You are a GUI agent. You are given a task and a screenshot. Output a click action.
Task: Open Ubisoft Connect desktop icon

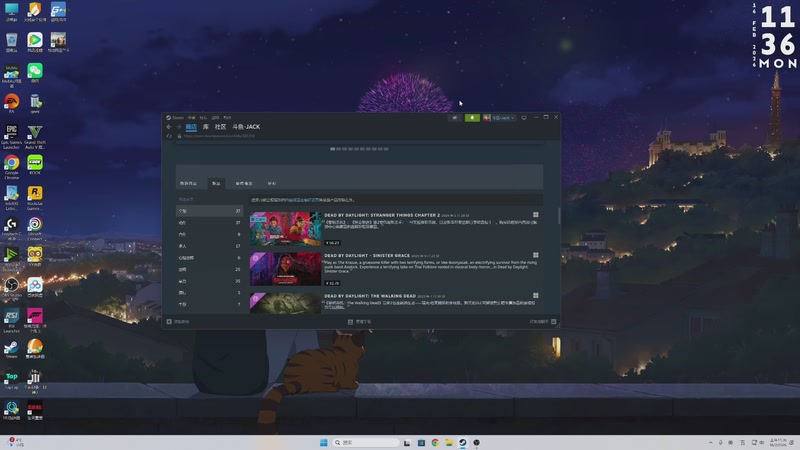click(35, 229)
